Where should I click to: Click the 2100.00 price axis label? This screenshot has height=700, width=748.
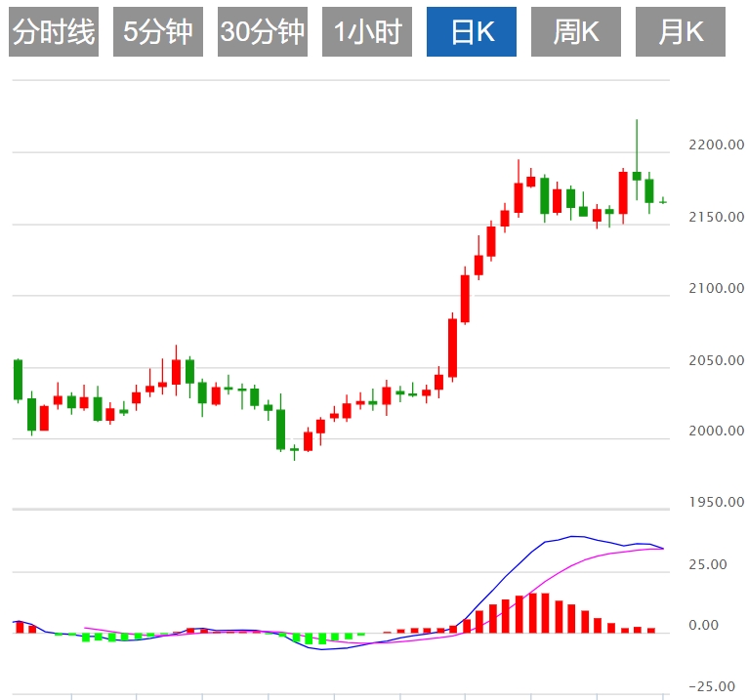715,289
